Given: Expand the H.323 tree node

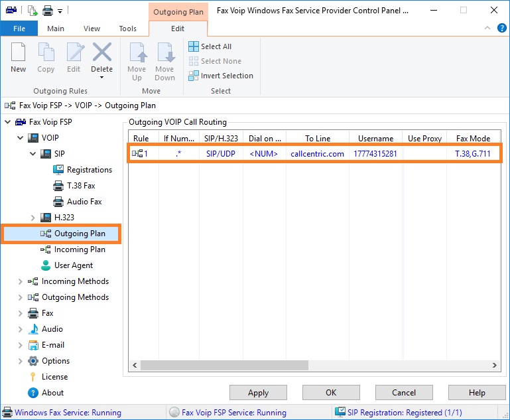Looking at the screenshot, I should [x=33, y=218].
